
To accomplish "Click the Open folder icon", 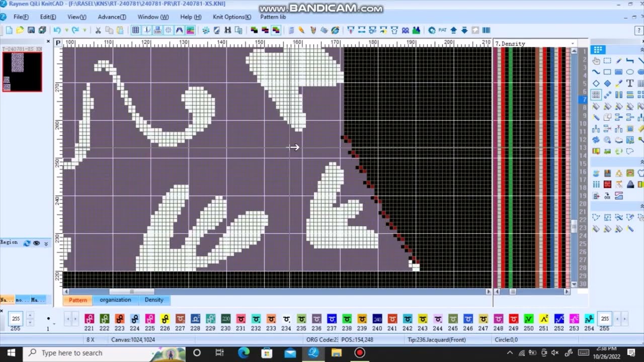I will coord(20,30).
